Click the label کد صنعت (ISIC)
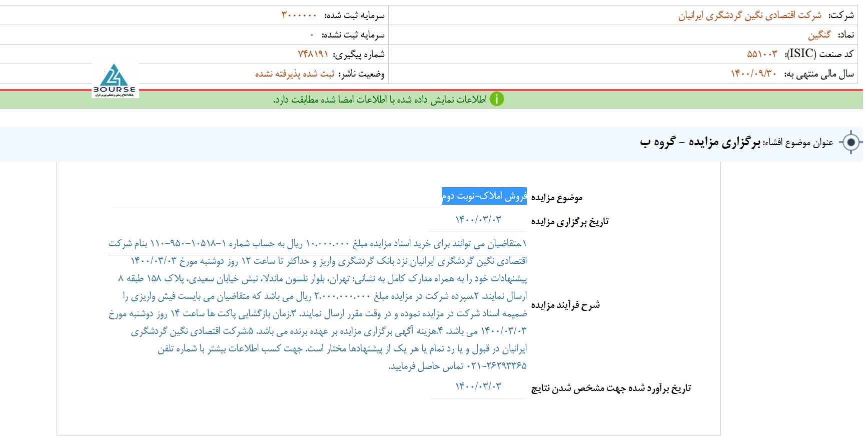The height and width of the screenshot is (437, 868). (819, 54)
